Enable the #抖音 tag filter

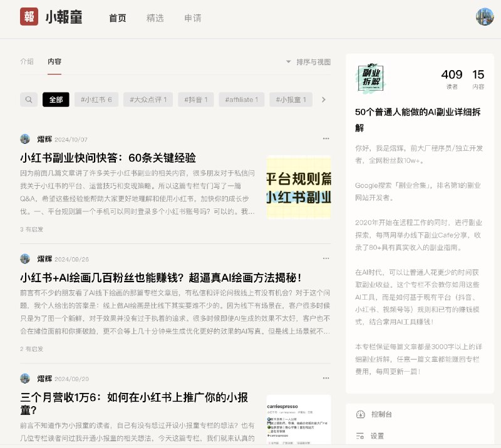195,99
